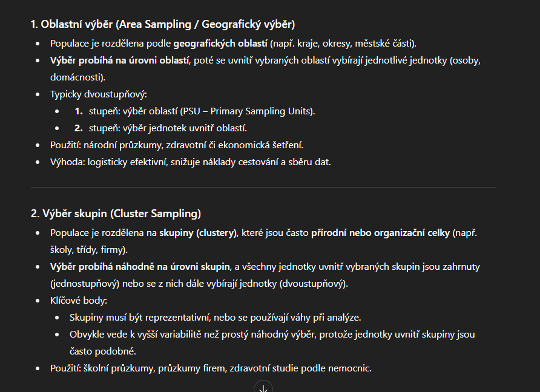
Task: Click the text 'PSU – Primary Sampling Units'
Action: [x=246, y=111]
